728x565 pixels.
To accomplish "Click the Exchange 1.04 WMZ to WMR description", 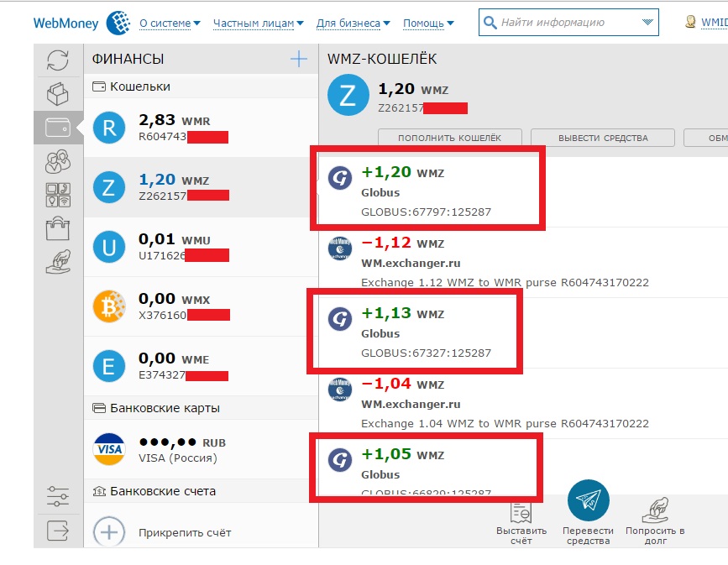I will [x=505, y=424].
